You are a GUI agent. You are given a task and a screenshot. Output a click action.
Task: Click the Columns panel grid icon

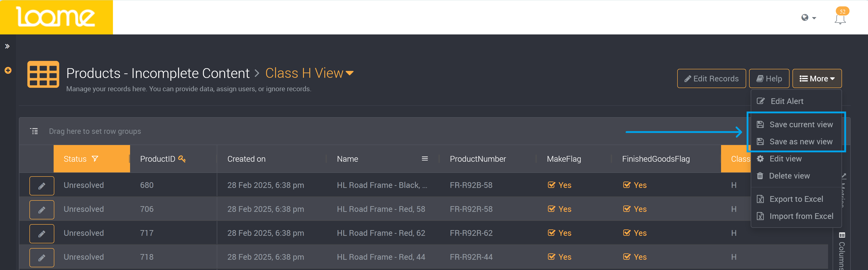[x=842, y=235]
